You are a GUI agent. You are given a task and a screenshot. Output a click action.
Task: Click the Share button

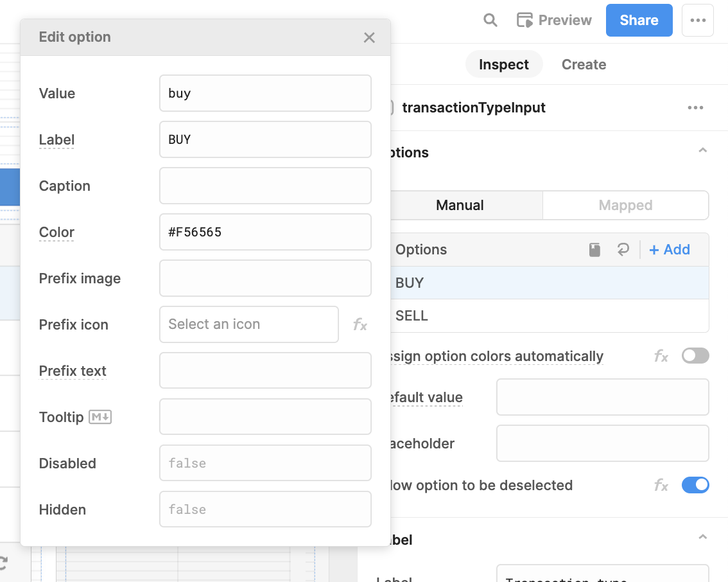[639, 21]
